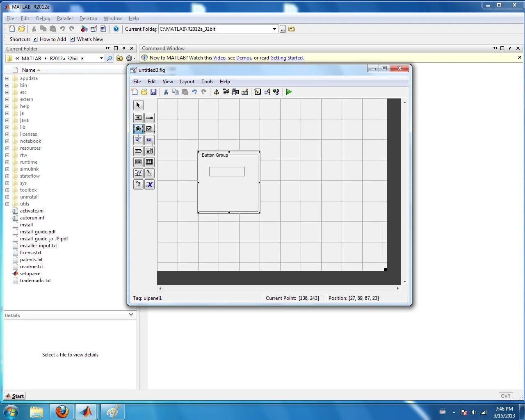The width and height of the screenshot is (525, 420).
Task: Choose the Static Text (TXT) palette tool
Action: (x=149, y=140)
